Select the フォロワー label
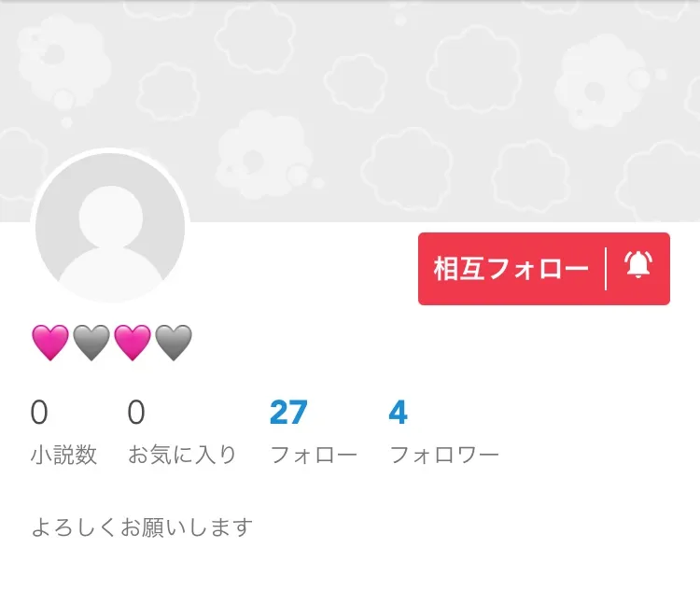 click(x=443, y=456)
